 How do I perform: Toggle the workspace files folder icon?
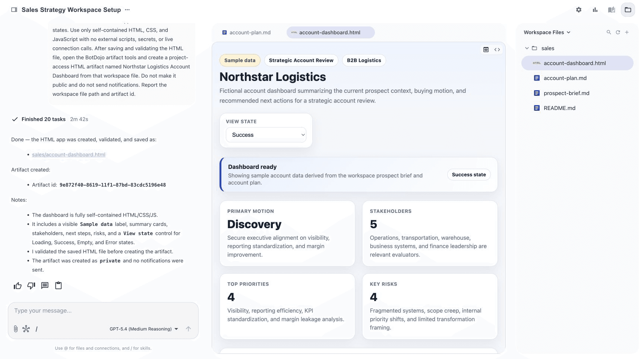point(628,10)
